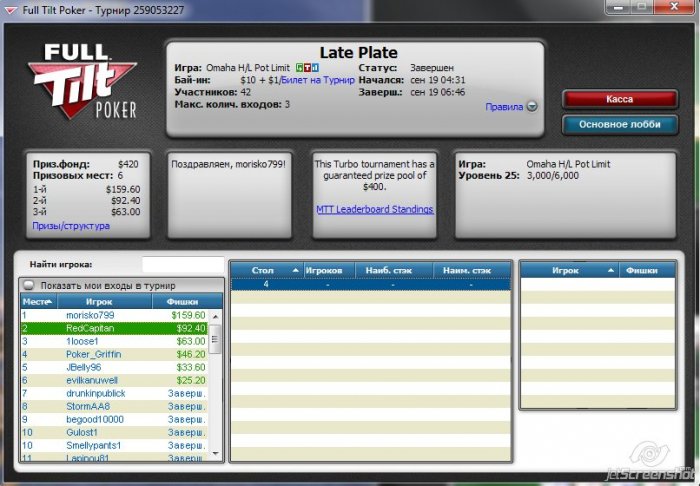Select table 4 row
The width and height of the screenshot is (700, 486).
[371, 284]
